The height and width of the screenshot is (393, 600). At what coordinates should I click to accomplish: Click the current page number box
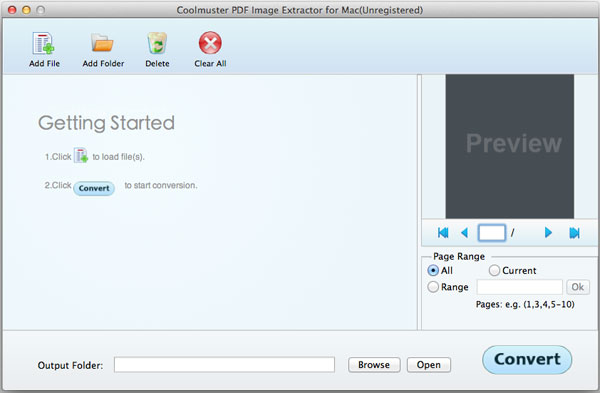492,233
